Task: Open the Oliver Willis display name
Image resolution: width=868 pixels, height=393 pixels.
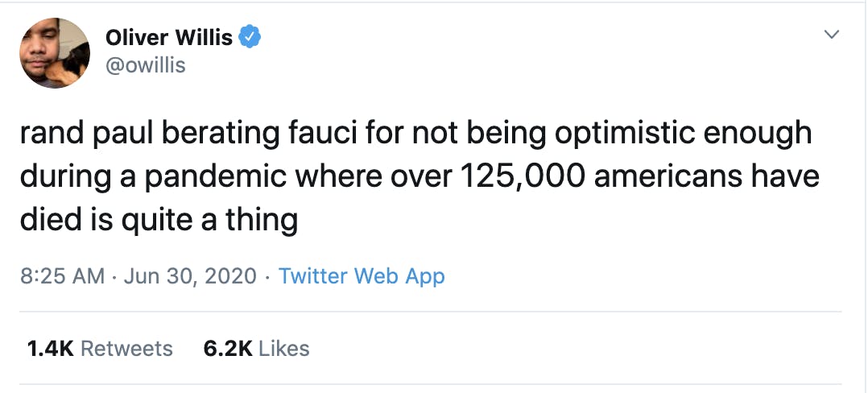Action: [169, 37]
